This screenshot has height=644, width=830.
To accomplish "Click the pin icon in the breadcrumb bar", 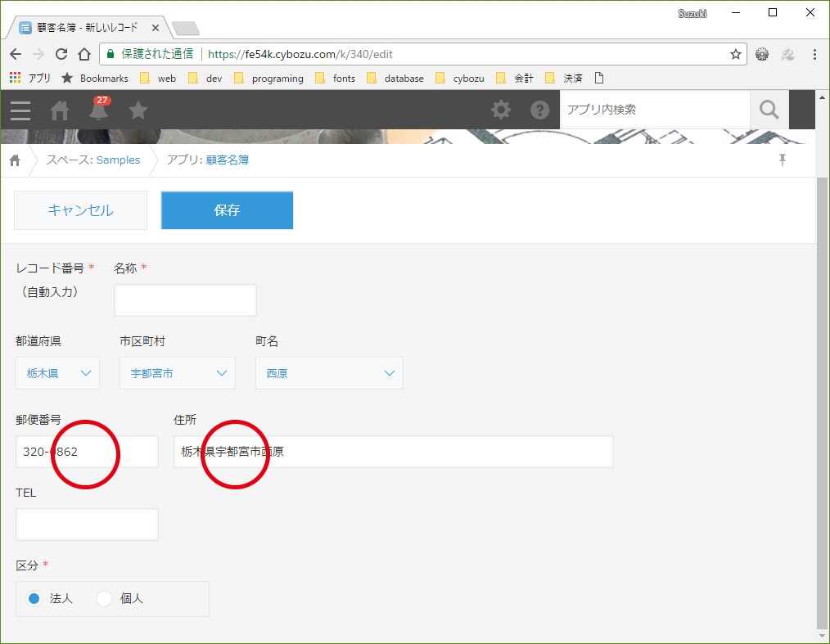I will (783, 160).
